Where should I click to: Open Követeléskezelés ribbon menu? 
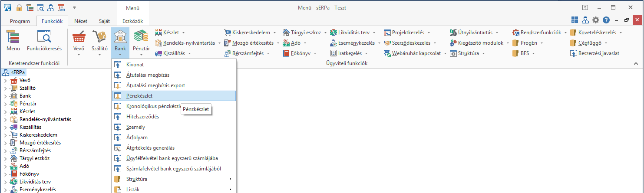[597, 33]
